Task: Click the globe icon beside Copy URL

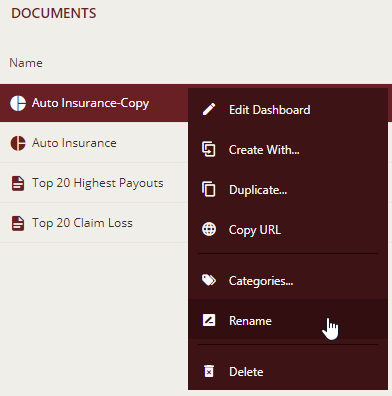Action: click(x=209, y=229)
